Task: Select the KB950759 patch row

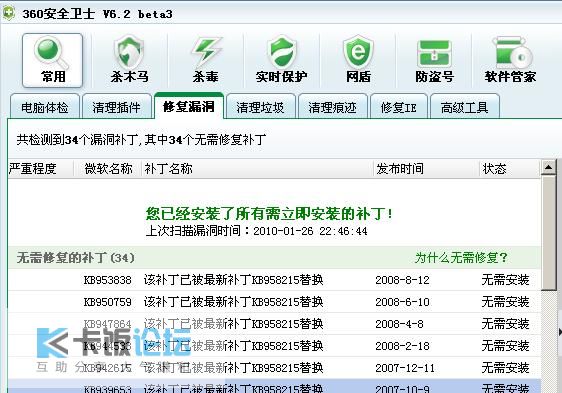Action: coord(274,302)
